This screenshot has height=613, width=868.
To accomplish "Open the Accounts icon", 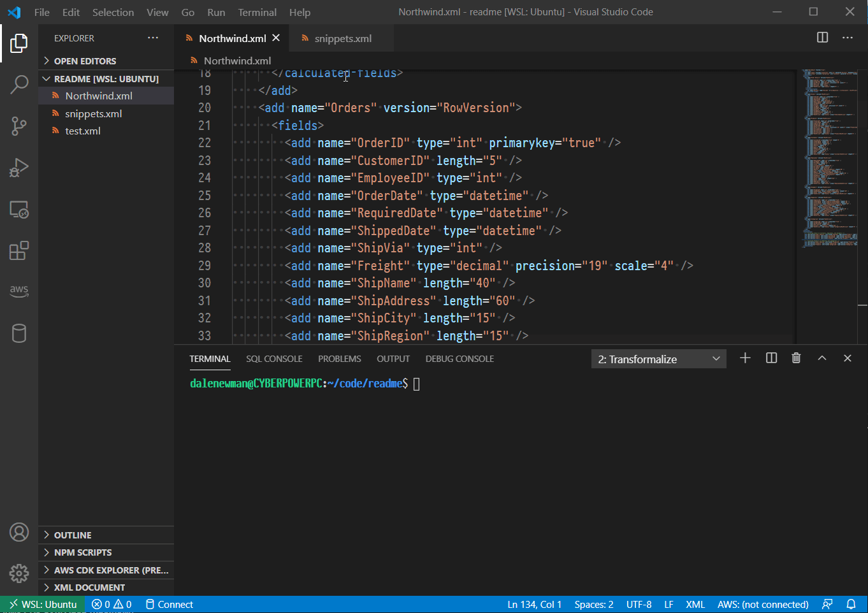I will pos(19,532).
